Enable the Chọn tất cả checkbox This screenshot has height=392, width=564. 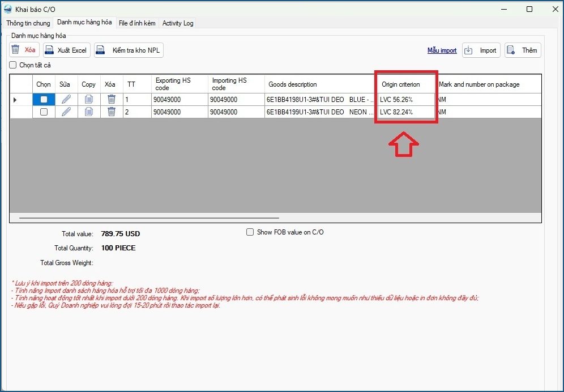tap(13, 65)
